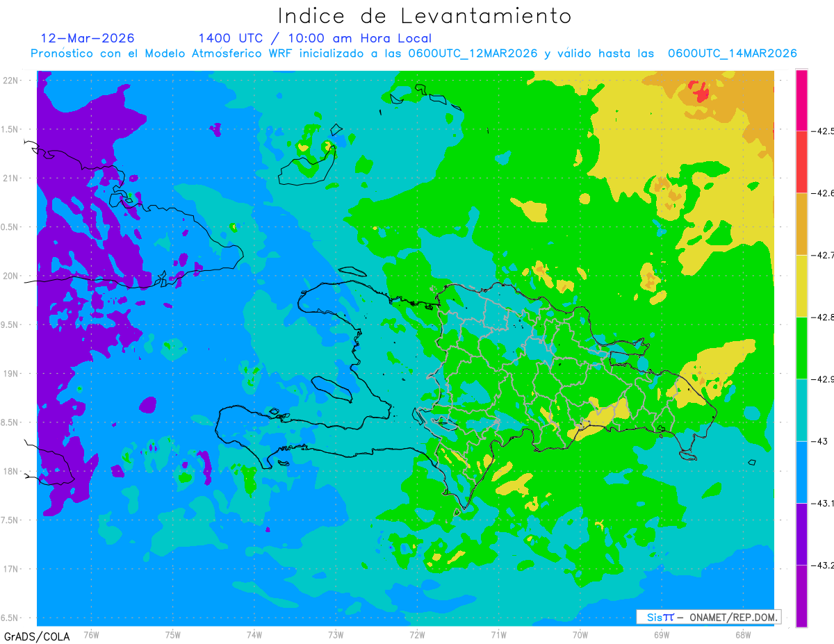Click the magenta swatch at the legend top
Image resolution: width=834 pixels, height=644 pixels.
tap(801, 100)
